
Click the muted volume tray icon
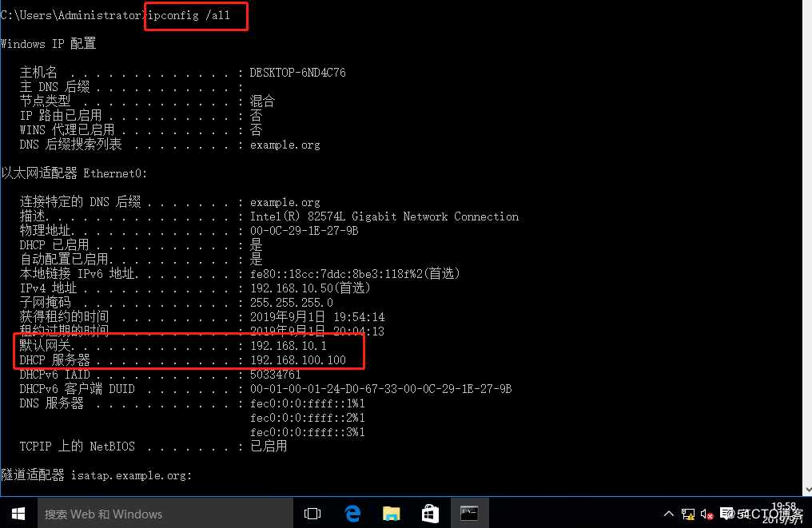pos(707,514)
